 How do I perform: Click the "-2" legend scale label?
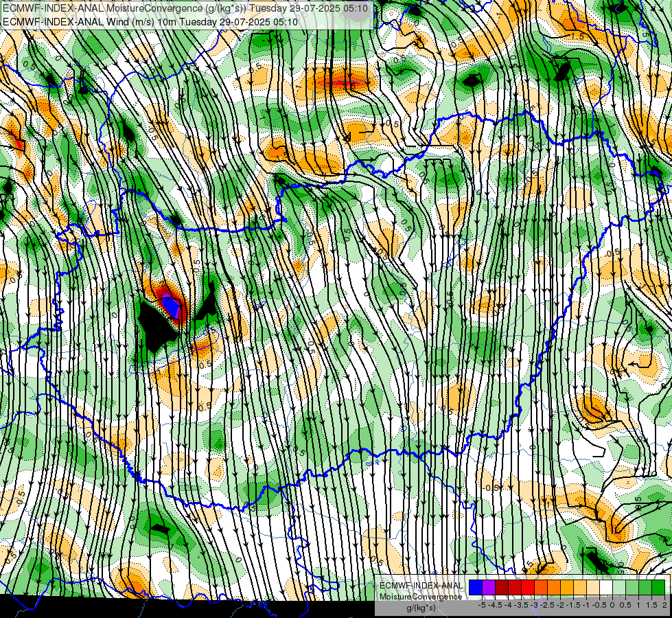pyautogui.click(x=560, y=605)
